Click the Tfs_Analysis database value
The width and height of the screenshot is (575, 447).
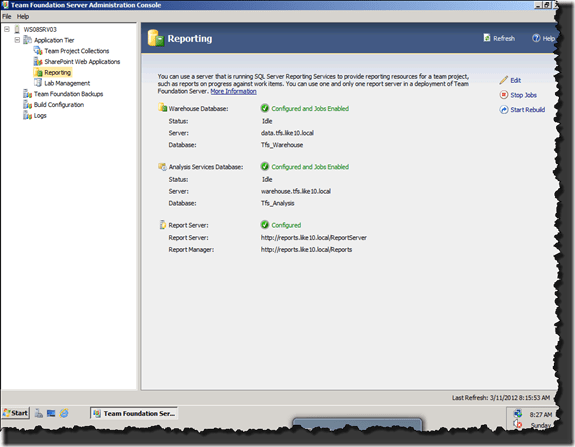[x=278, y=203]
